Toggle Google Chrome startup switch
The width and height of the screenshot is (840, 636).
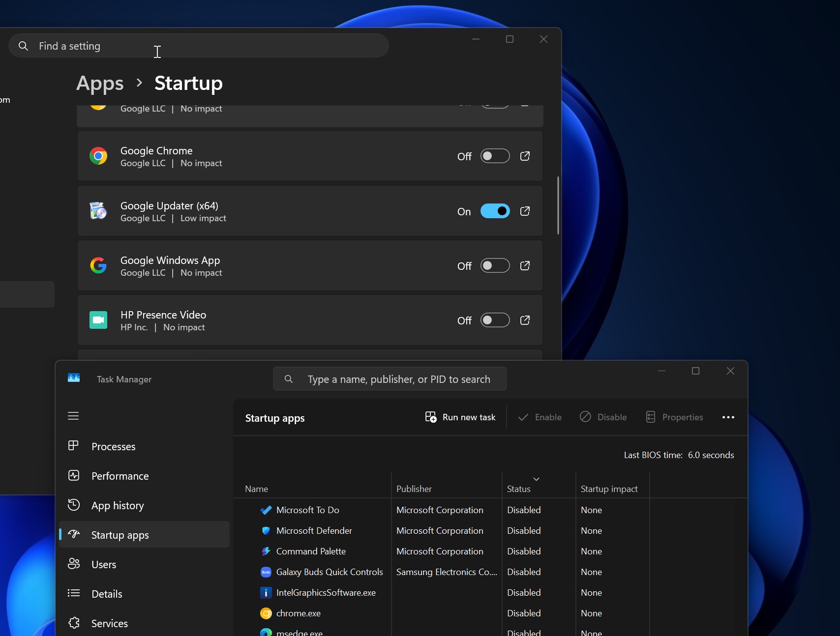(495, 156)
